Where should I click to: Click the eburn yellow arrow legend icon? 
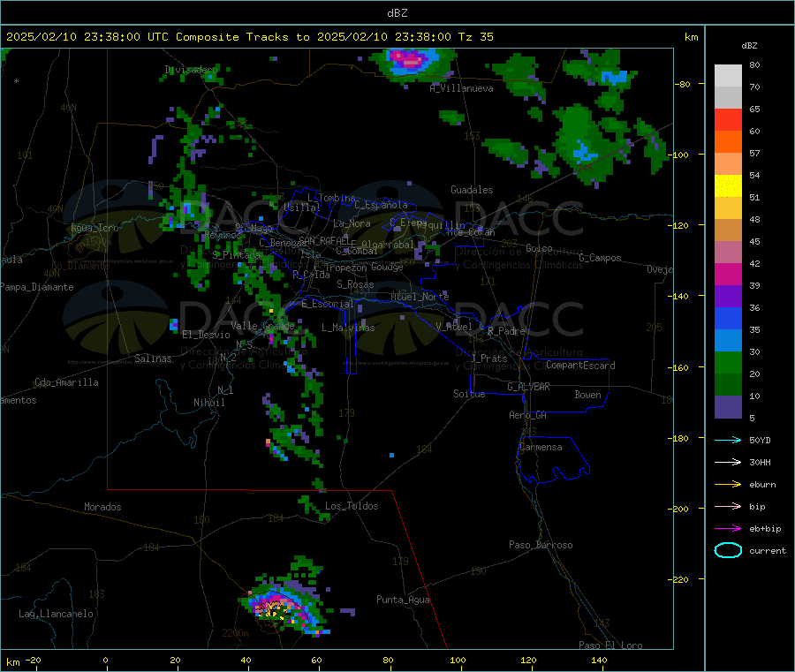(x=728, y=485)
